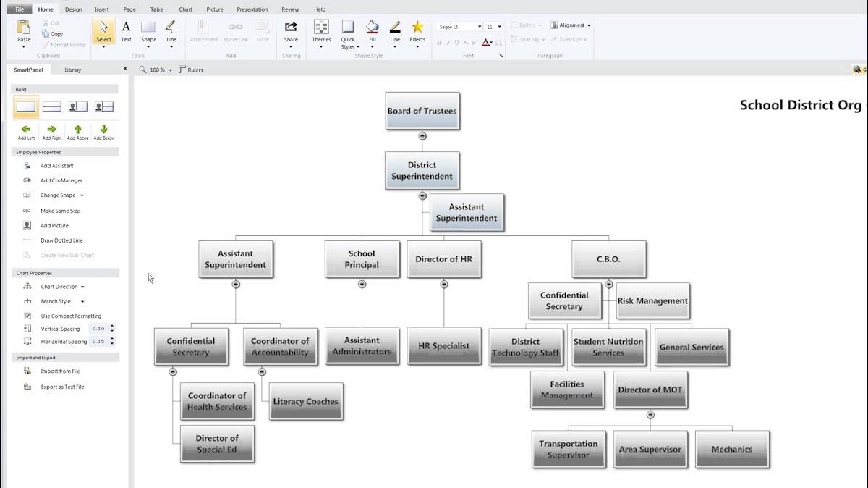Toggle Use Compact Formatting checkbox
Image resolution: width=868 pixels, height=488 pixels.
coord(27,316)
